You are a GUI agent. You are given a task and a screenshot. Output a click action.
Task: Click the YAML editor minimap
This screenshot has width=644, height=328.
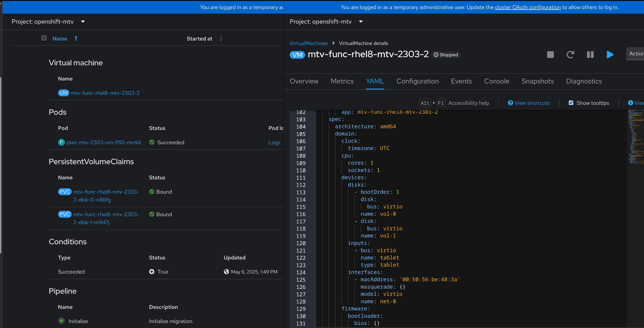click(635, 137)
